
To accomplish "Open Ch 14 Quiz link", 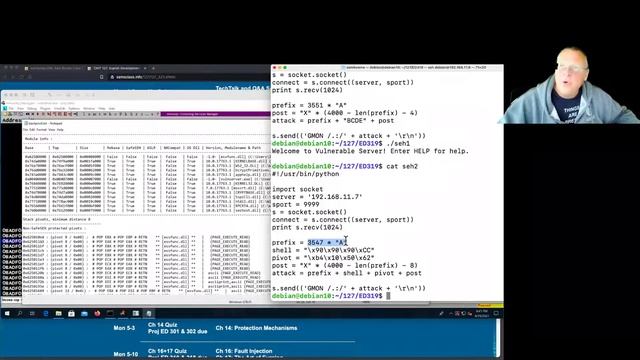I will [162, 325].
